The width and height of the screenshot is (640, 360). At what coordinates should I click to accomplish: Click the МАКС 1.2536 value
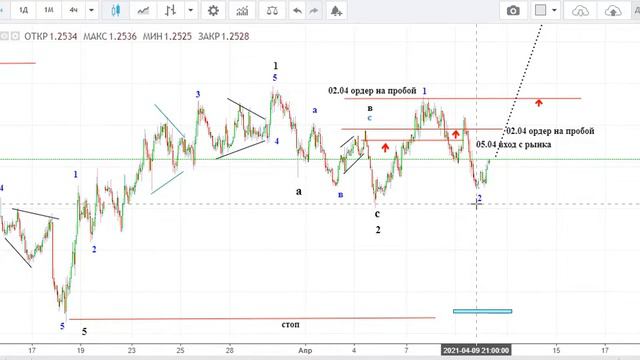point(110,36)
